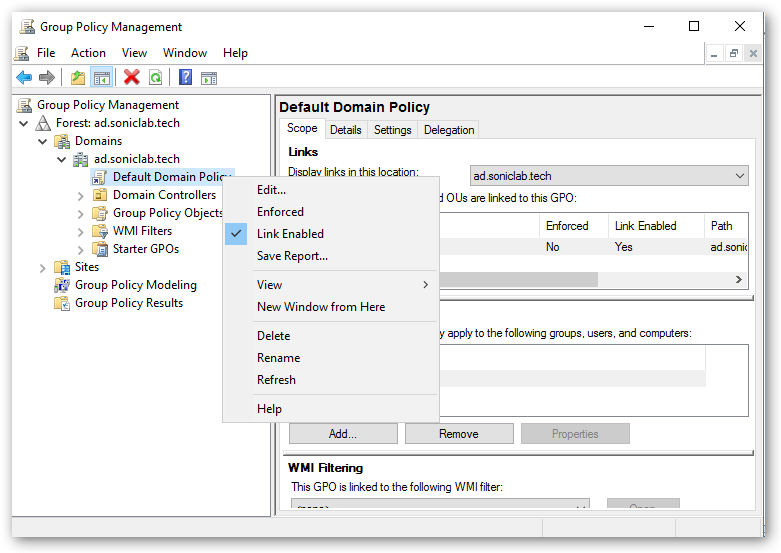Choose Edit... from the context menu
This screenshot has width=781, height=553.
[271, 190]
